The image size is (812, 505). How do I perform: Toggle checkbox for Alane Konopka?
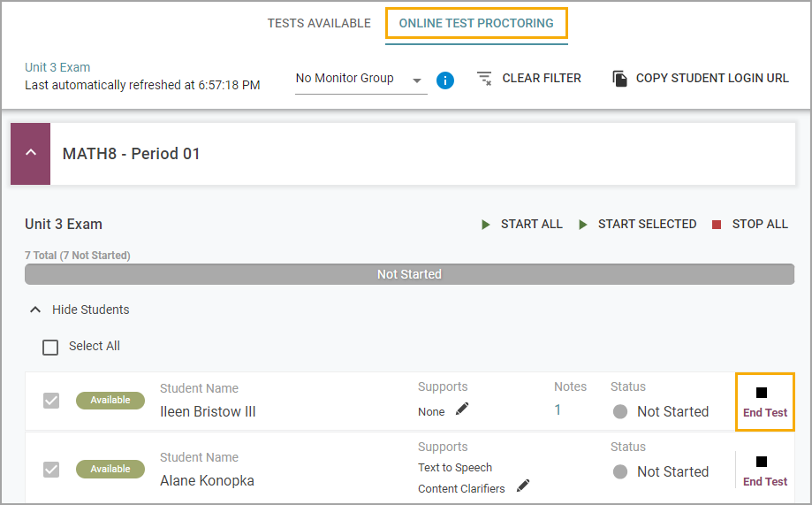coord(51,470)
